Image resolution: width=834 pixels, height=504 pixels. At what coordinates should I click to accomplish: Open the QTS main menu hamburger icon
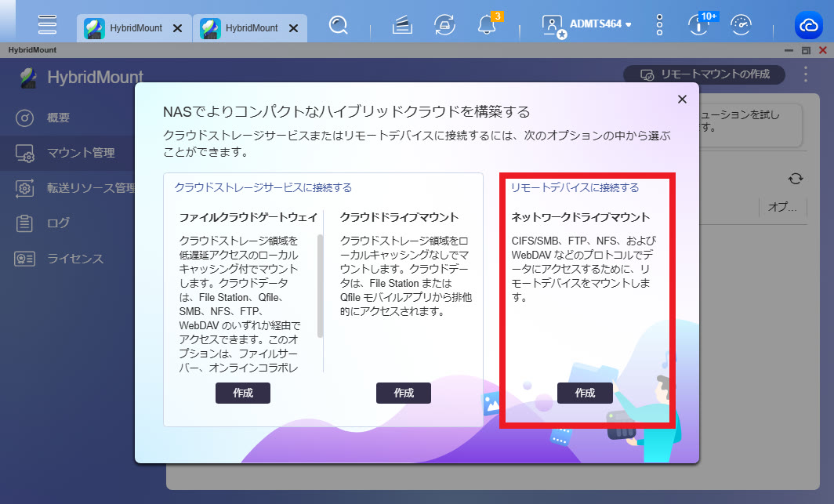47,24
